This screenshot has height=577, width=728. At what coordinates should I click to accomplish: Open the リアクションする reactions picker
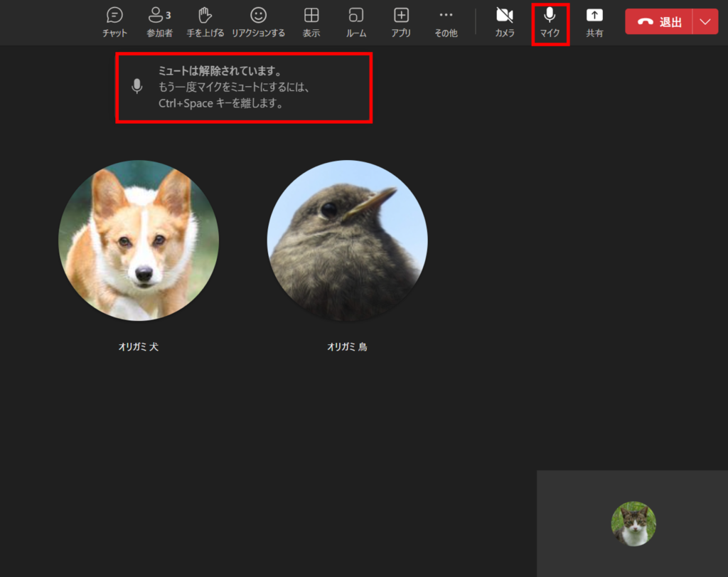(258, 22)
